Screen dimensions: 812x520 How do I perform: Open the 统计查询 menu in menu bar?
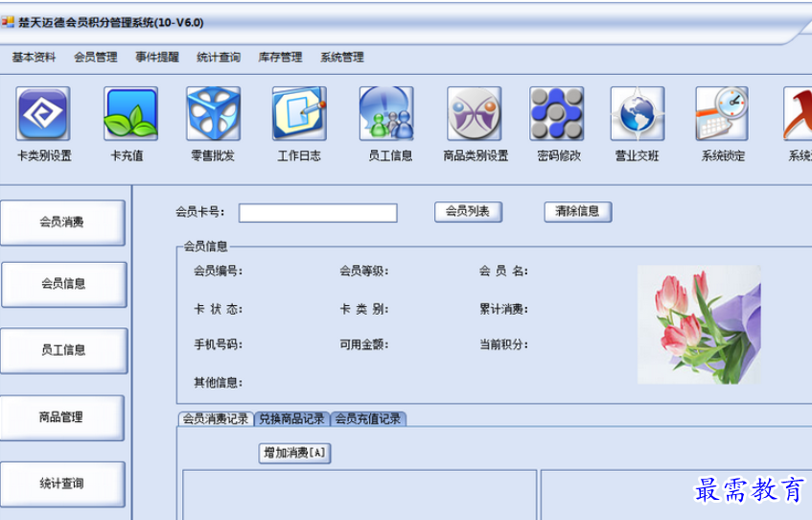coord(219,57)
